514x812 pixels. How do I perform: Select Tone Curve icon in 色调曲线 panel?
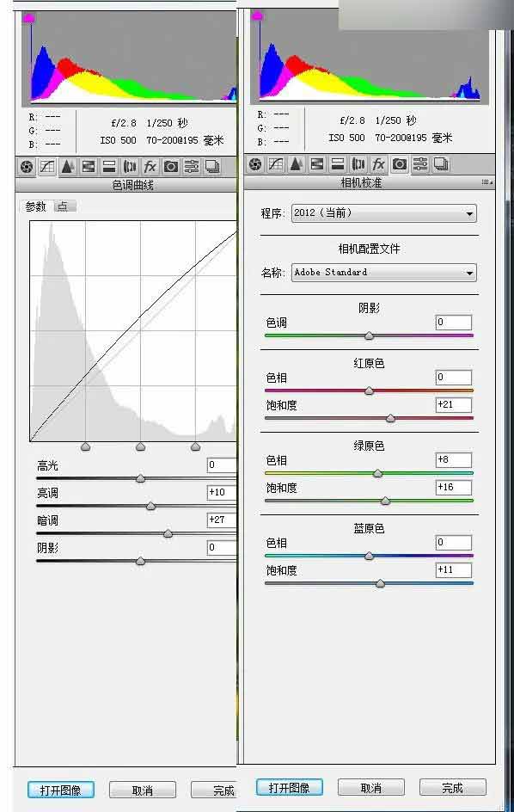[47, 166]
